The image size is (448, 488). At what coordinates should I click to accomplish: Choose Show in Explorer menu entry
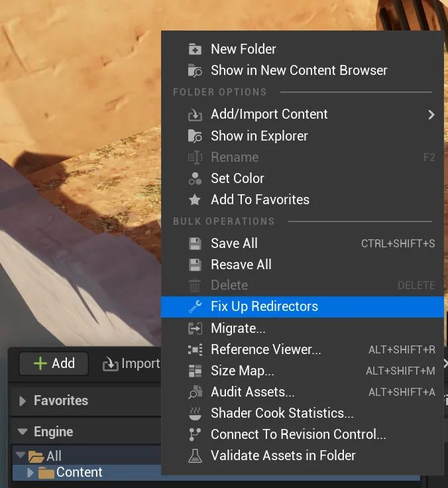coord(302,136)
